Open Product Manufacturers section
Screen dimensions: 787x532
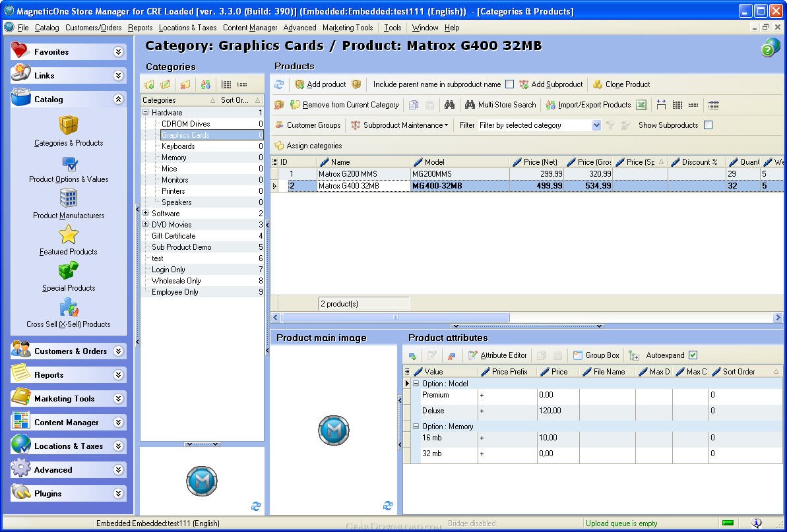coord(68,204)
